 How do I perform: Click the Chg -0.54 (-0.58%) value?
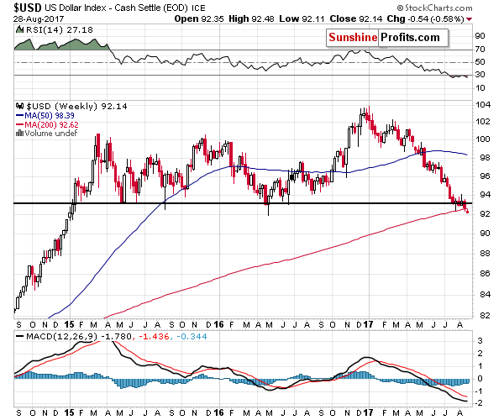point(425,19)
